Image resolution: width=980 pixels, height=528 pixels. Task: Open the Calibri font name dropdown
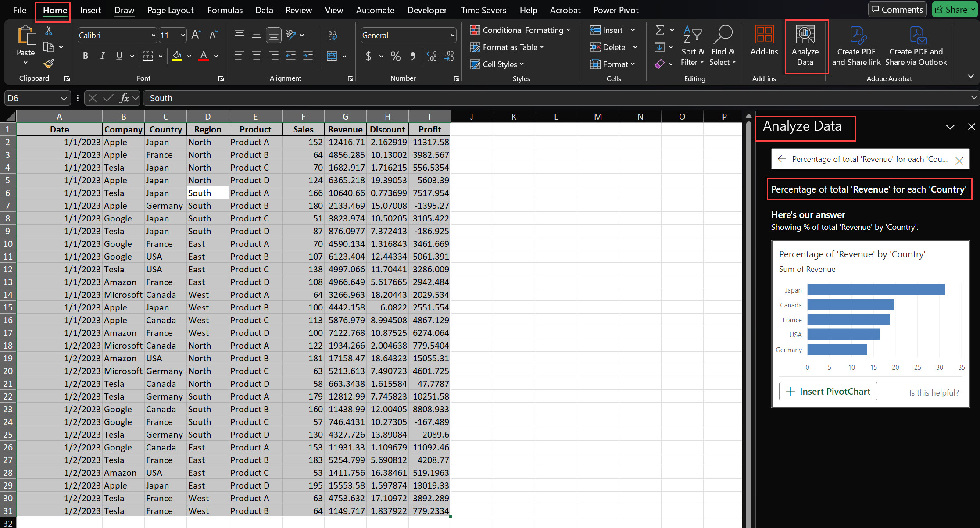click(x=153, y=35)
